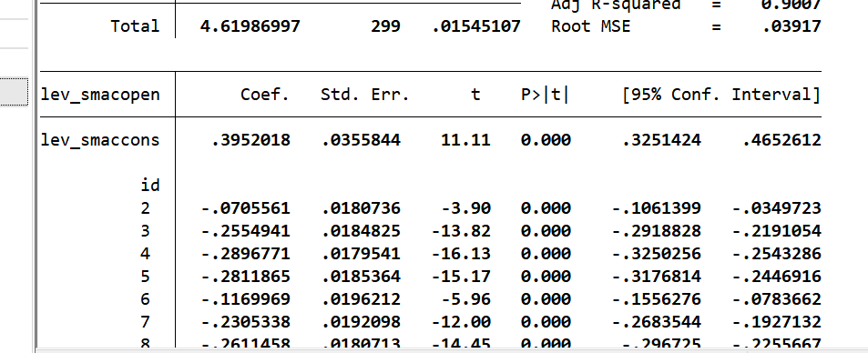Viewport: 868px width, 353px height.
Task: Select the total sum of squares 4.61986997
Action: (x=250, y=26)
